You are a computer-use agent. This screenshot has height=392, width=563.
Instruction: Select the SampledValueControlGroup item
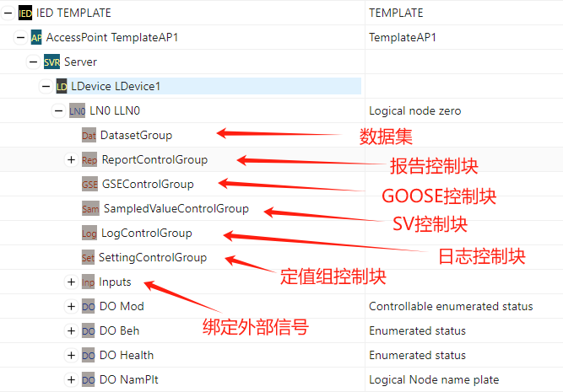[x=176, y=209]
